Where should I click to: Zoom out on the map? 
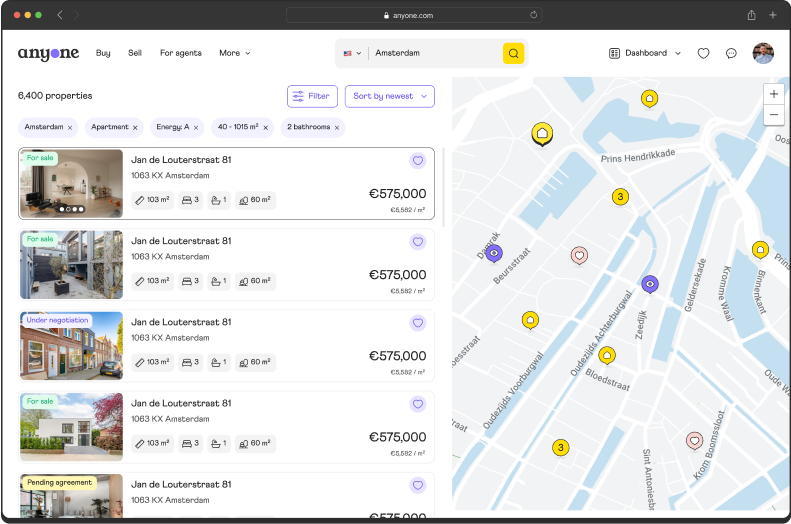pos(773,115)
